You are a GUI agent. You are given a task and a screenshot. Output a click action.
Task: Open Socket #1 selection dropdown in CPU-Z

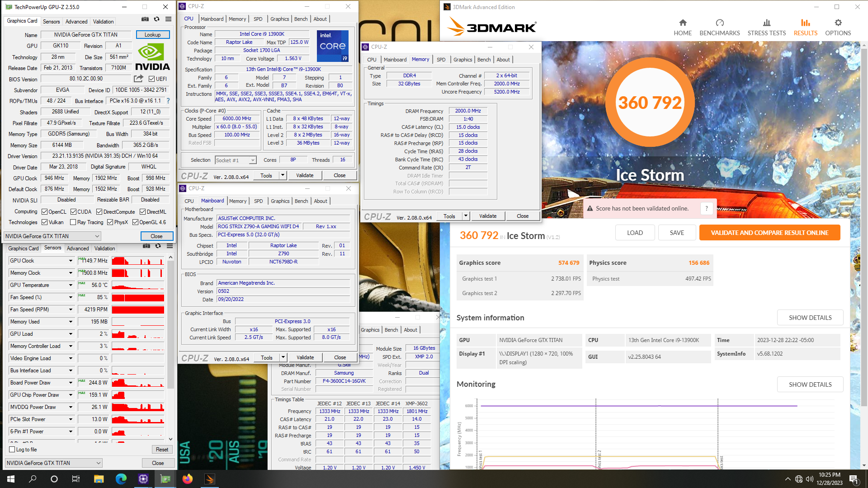(x=253, y=160)
